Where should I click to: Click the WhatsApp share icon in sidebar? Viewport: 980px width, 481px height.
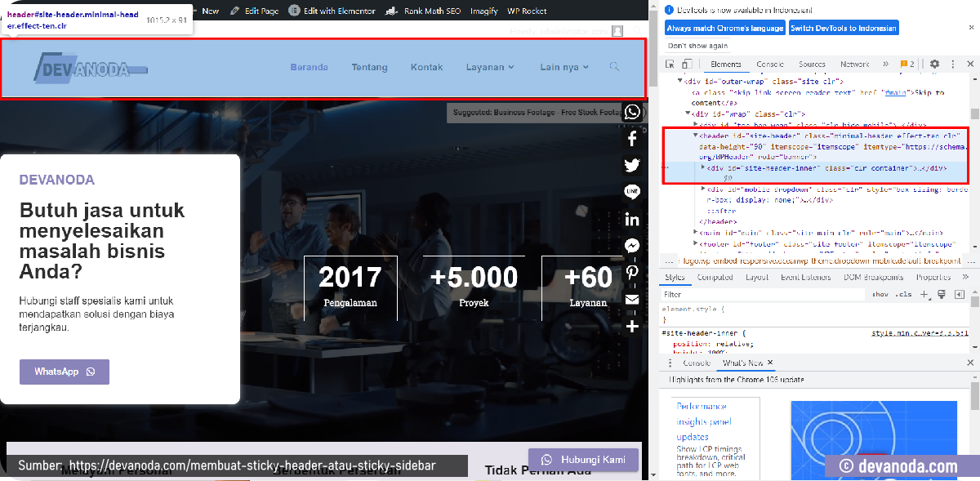coord(632,112)
